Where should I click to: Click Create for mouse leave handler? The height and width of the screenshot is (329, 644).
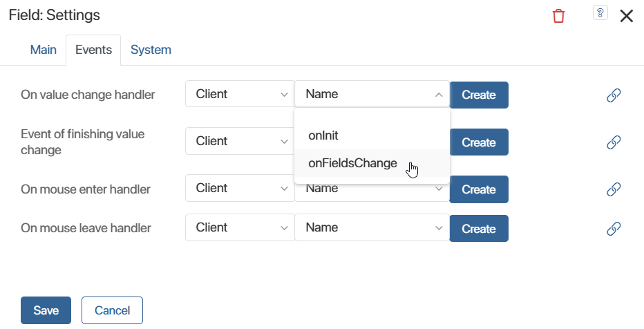click(479, 228)
